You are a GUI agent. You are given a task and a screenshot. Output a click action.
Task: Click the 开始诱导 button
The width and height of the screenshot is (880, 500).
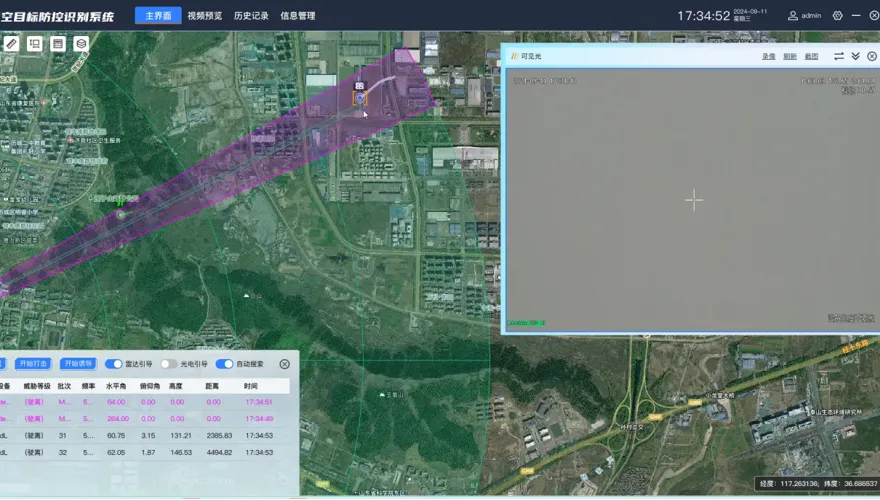[78, 364]
